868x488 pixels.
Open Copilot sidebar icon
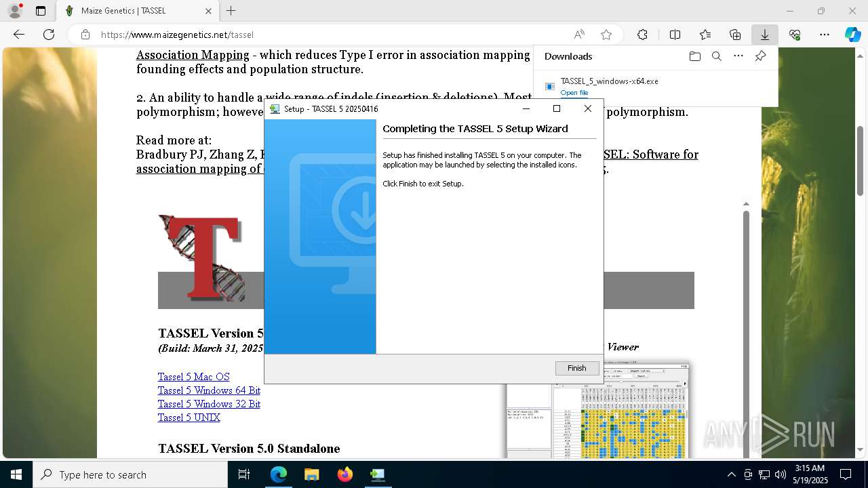(x=853, y=35)
